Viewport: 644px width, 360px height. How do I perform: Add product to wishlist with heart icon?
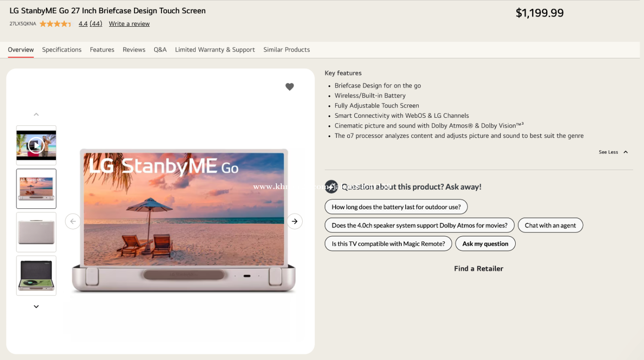[290, 87]
